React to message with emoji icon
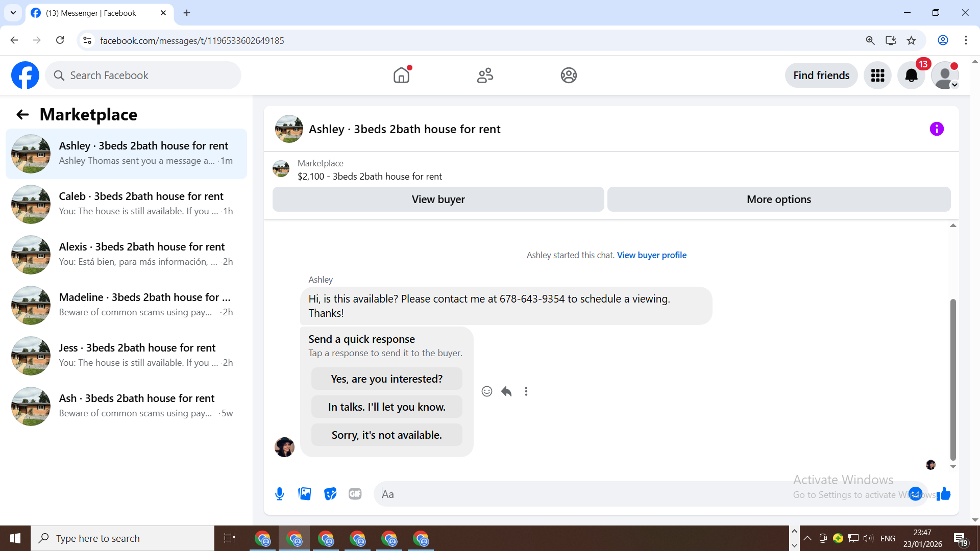The image size is (980, 551). click(487, 391)
